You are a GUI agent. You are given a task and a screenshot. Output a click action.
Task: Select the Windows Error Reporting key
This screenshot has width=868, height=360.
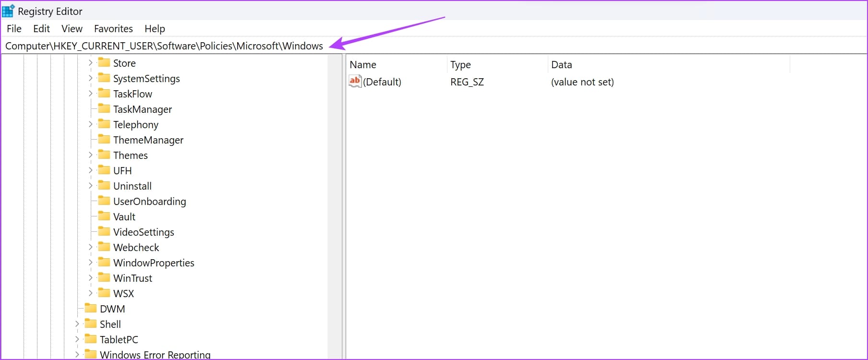coord(155,355)
